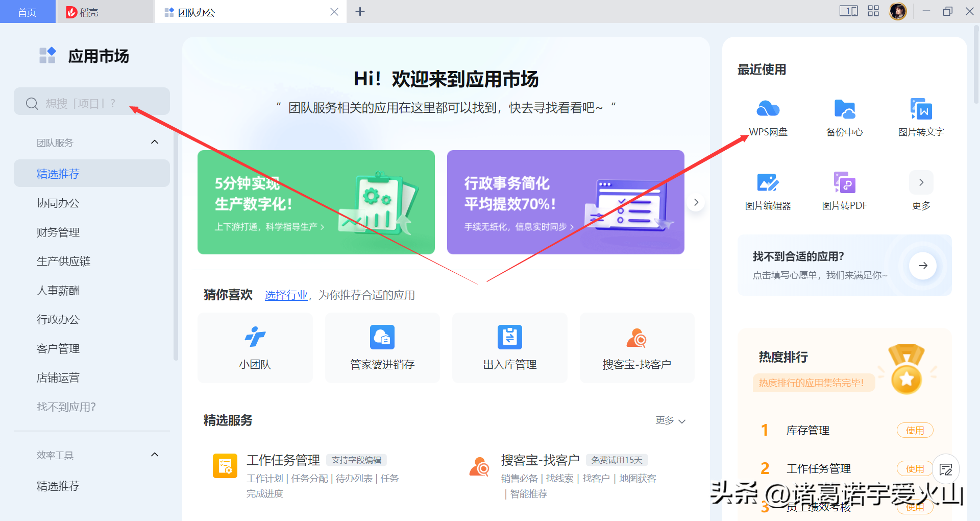
Task: Open the 出入库管理 app card
Action: tap(509, 348)
